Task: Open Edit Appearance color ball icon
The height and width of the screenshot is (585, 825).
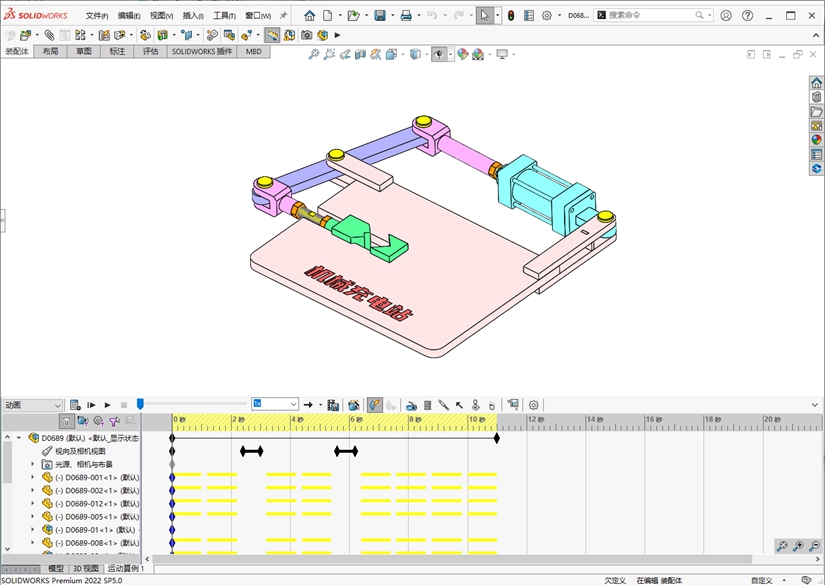Action: [462, 54]
